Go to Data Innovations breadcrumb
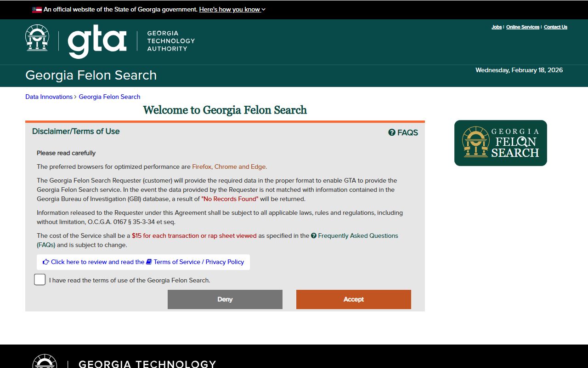 (x=49, y=97)
